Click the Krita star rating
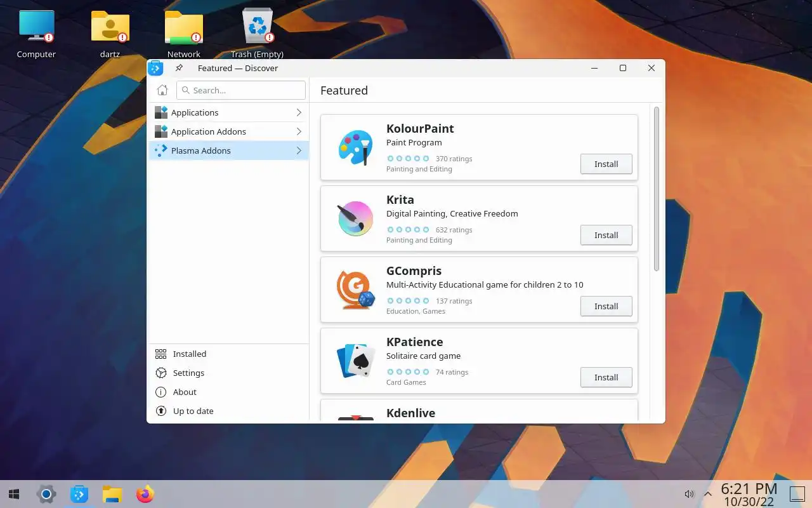 pos(409,230)
